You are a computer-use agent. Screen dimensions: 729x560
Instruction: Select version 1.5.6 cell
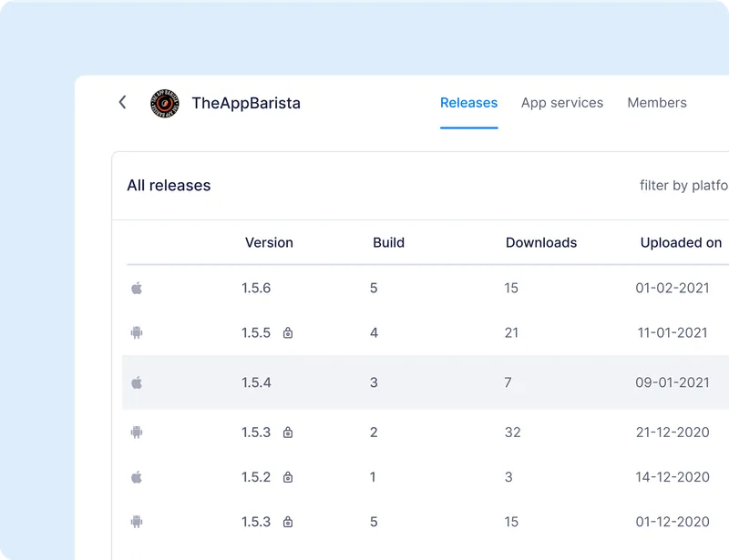point(256,288)
